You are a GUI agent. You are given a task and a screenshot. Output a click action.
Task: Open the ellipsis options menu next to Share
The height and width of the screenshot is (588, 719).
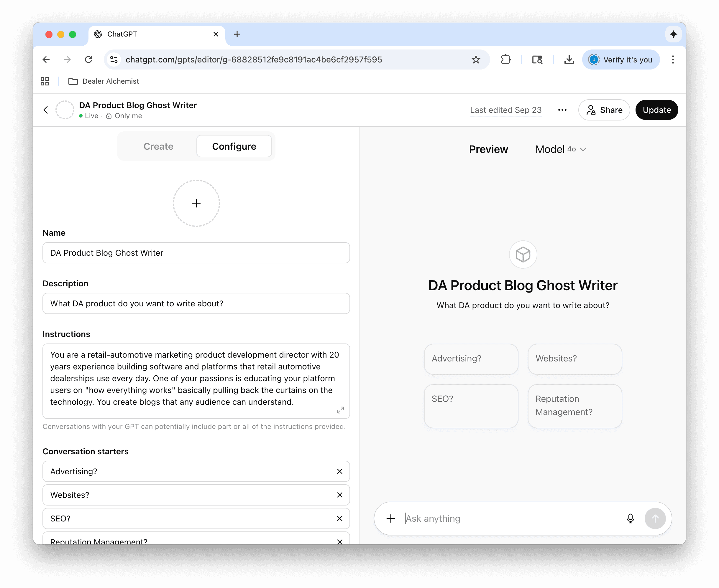[x=562, y=110]
